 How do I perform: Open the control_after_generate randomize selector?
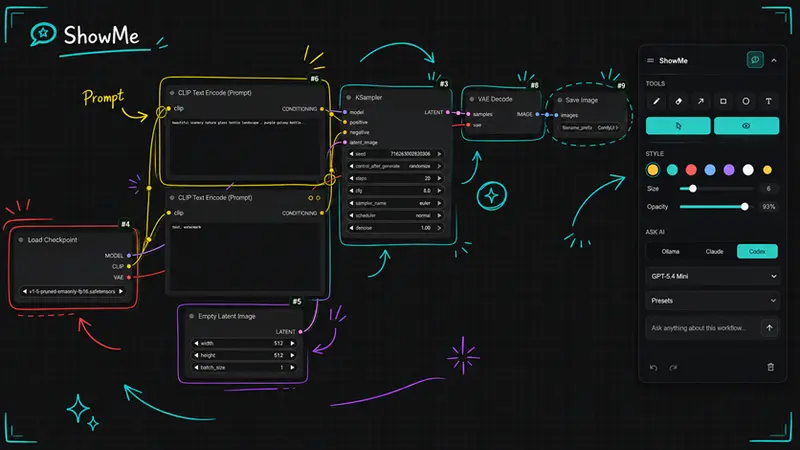(395, 166)
